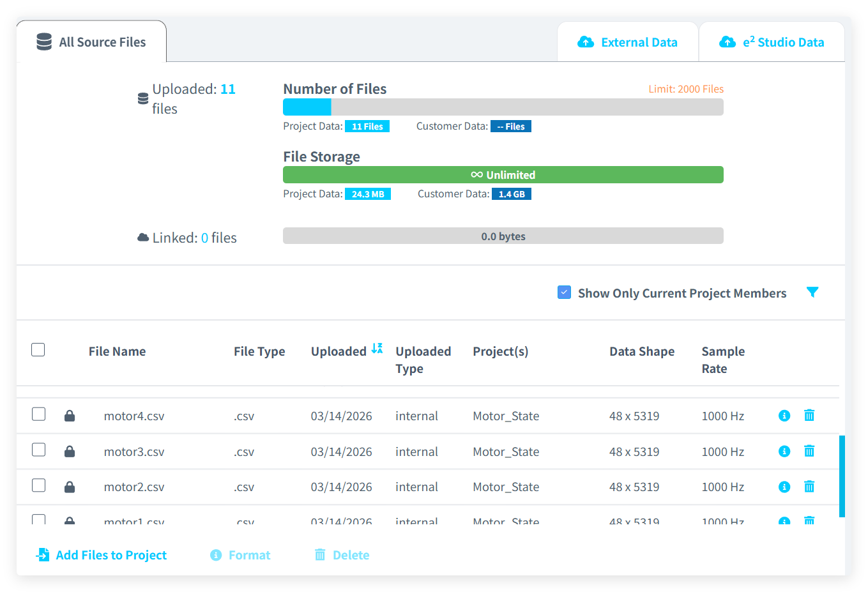Click the Project(s) column header
The image size is (868, 592).
point(501,351)
